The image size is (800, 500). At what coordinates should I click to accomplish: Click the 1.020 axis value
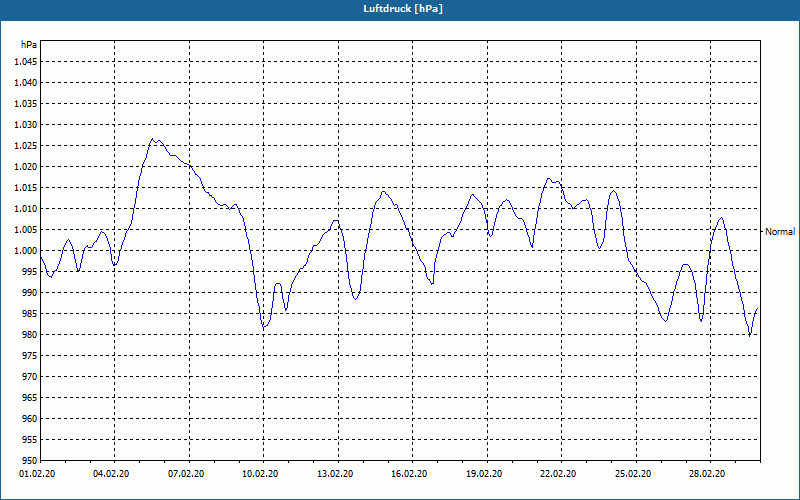click(26, 166)
